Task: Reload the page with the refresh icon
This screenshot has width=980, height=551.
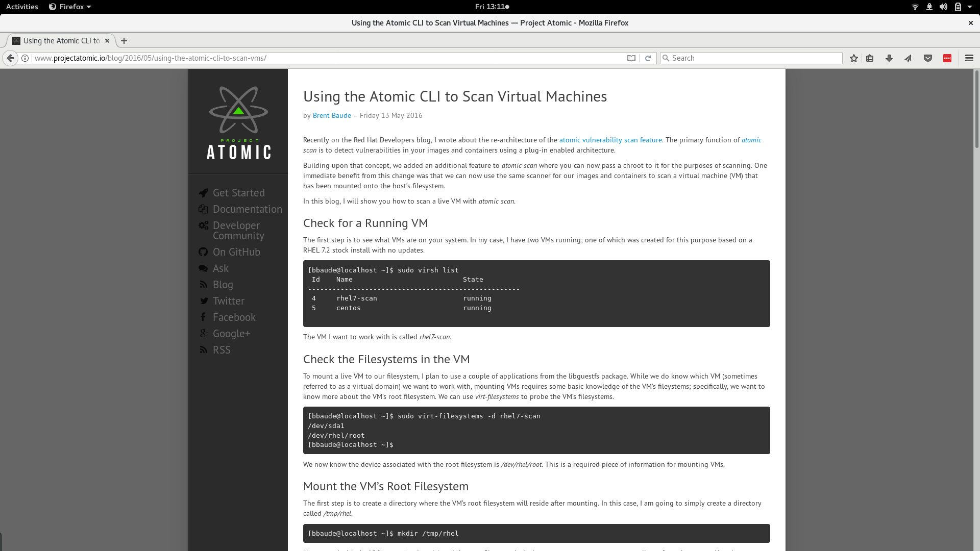Action: click(648, 58)
